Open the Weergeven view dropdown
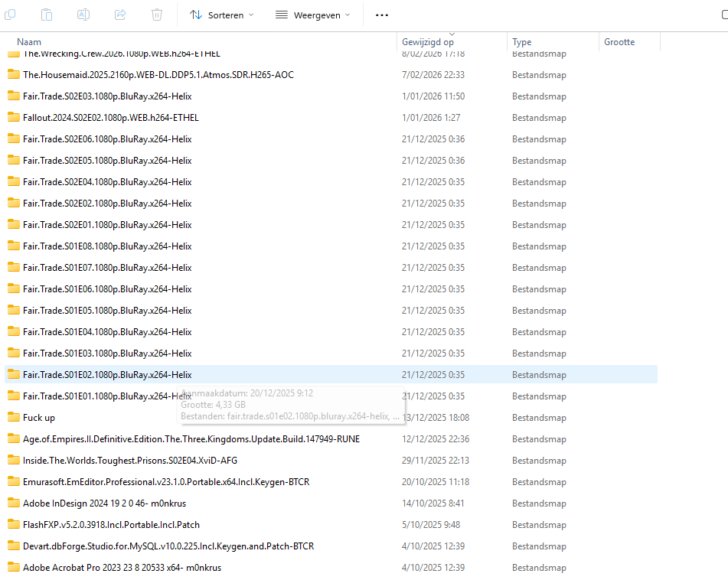The image size is (728, 580). pyautogui.click(x=312, y=15)
